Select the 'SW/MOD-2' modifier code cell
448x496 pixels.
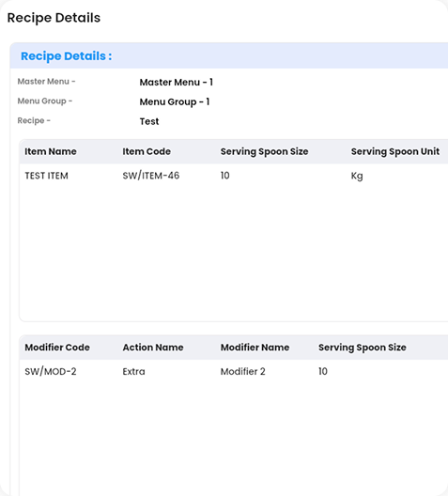pos(51,371)
